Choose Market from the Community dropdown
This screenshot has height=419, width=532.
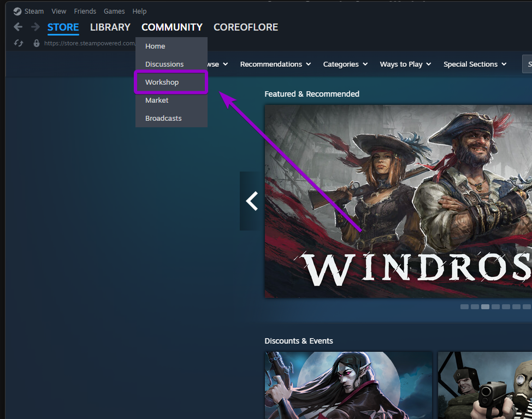coord(172,100)
